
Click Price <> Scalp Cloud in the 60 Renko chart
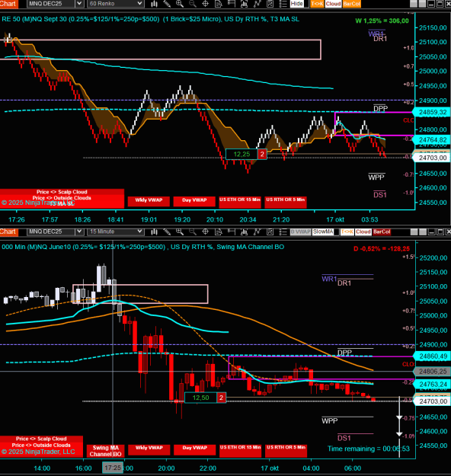point(62,192)
